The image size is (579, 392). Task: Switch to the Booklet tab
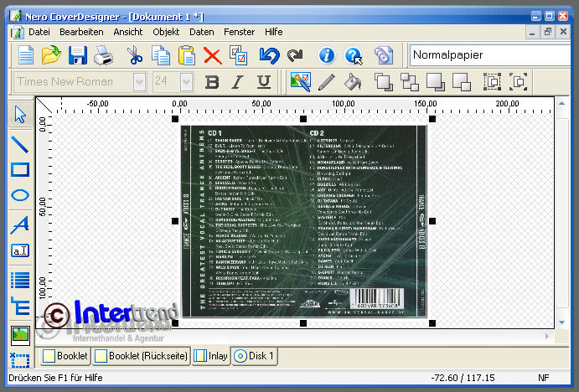pos(65,356)
